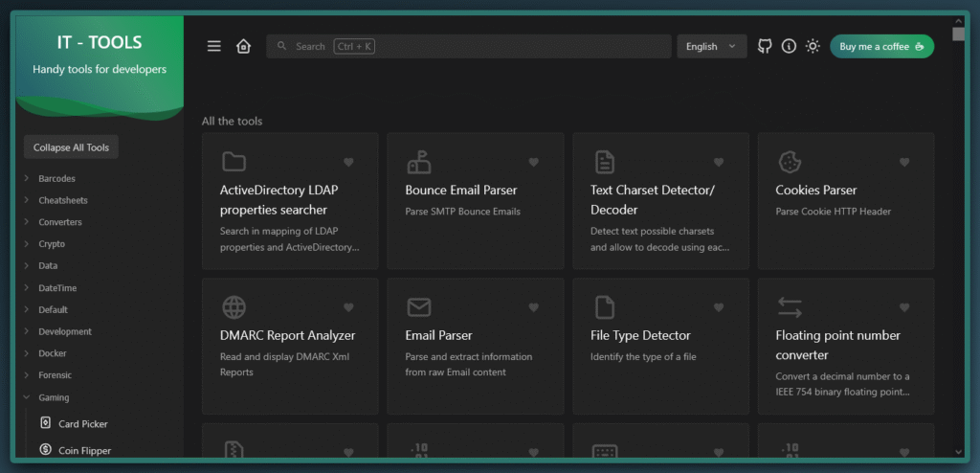Viewport: 980px width, 473px height.
Task: Click the DMARC Report Analyzer globe icon
Action: coord(234,306)
